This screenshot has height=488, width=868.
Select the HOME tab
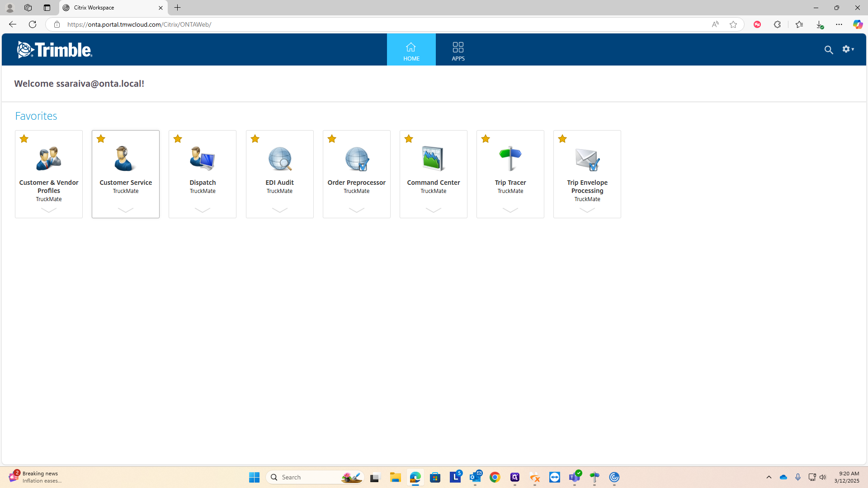pyautogui.click(x=411, y=51)
